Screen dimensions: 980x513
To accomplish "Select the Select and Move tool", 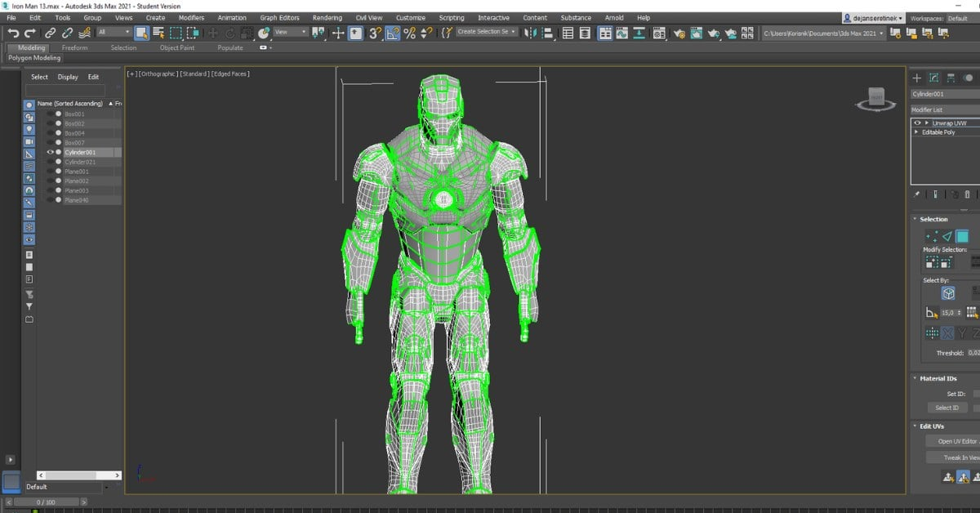I will 213,33.
